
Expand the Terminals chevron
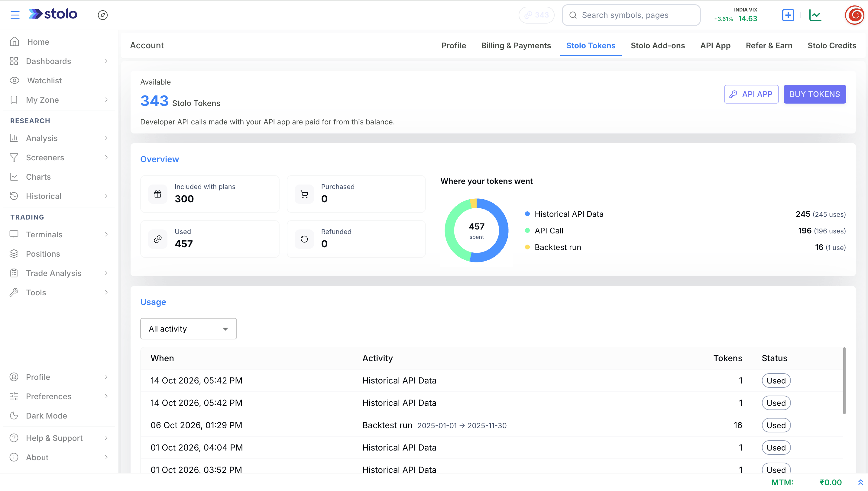[x=106, y=234]
